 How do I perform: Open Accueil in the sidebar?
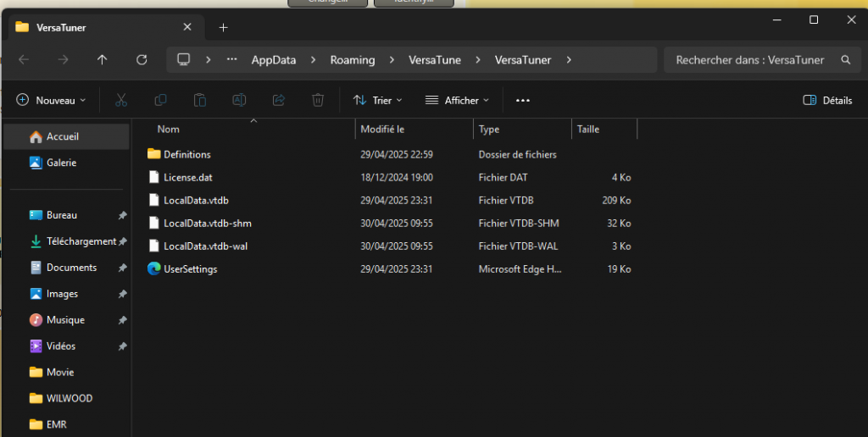tap(66, 136)
